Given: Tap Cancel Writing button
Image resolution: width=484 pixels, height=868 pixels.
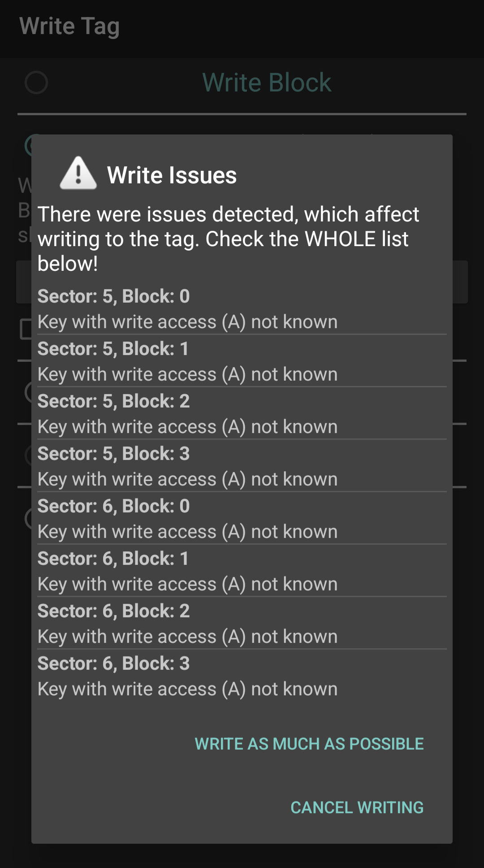Looking at the screenshot, I should [x=357, y=807].
